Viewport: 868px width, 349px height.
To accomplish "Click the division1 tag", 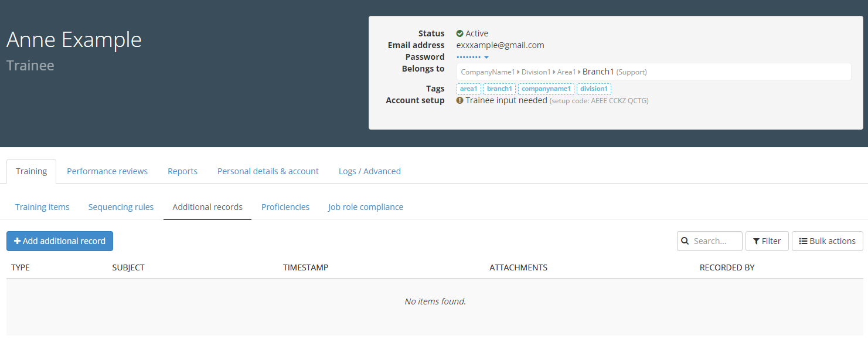I will [594, 89].
